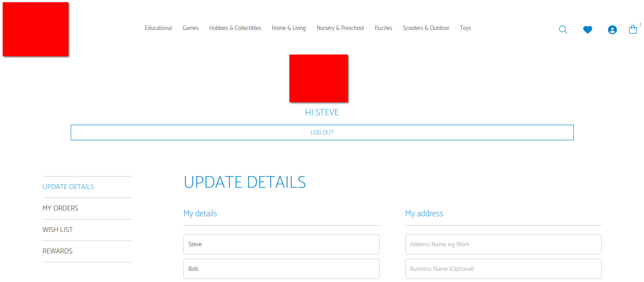Select Update Details in the sidebar
The width and height of the screenshot is (644, 282).
tap(68, 187)
